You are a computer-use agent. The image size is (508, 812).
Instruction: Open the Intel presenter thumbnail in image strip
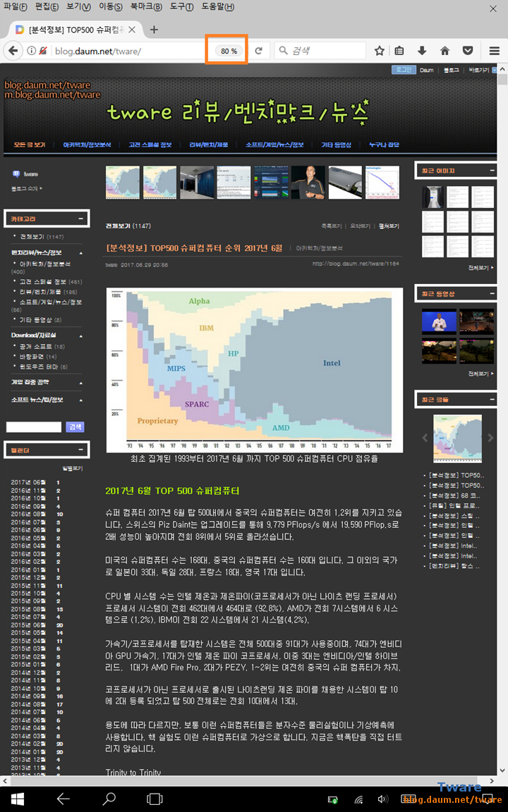click(308, 183)
